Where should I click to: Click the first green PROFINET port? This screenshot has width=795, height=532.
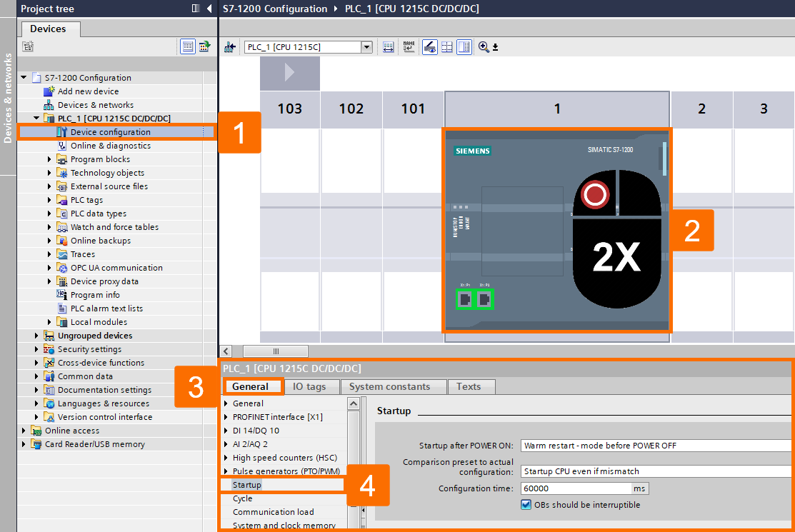(465, 299)
